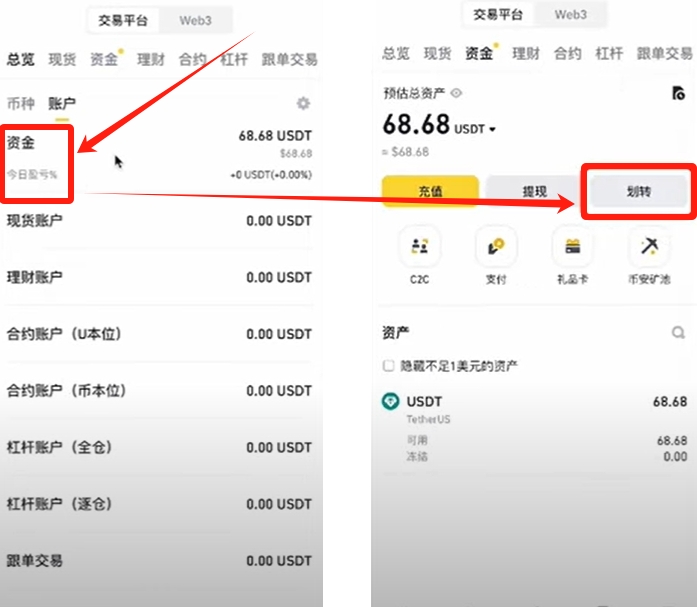Check the 隐藏不足1美元的资产 checkbox
Viewport: 697px width, 607px height.
coord(389,366)
